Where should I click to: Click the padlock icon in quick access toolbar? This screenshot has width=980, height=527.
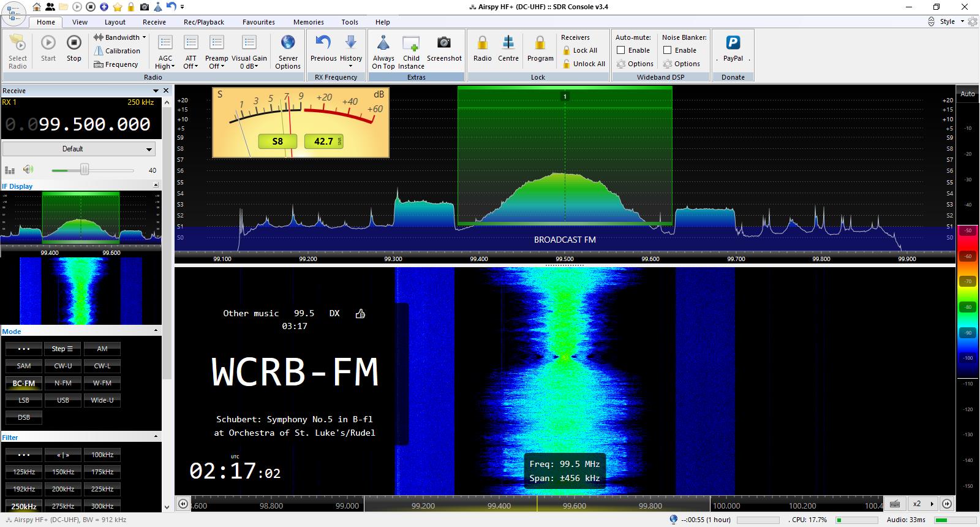coord(131,7)
